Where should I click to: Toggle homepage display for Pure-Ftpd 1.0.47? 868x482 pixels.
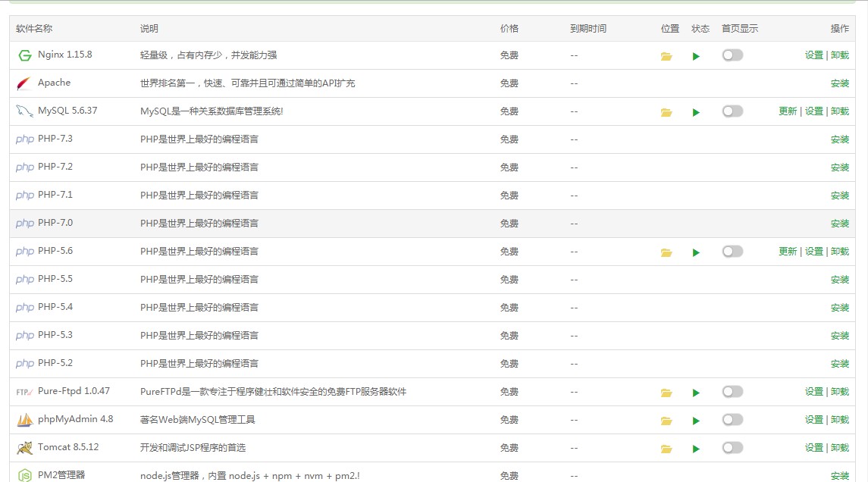(x=732, y=392)
